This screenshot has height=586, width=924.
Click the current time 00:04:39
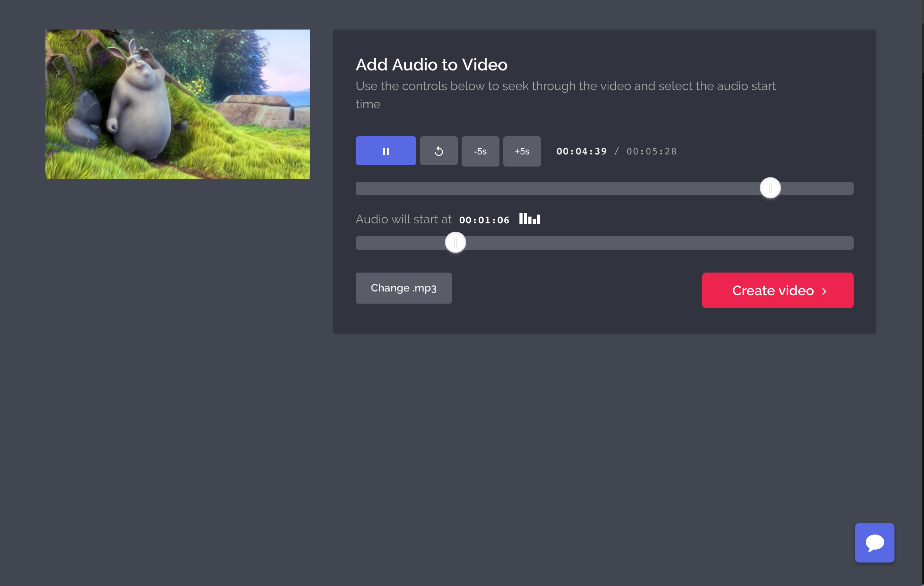581,151
